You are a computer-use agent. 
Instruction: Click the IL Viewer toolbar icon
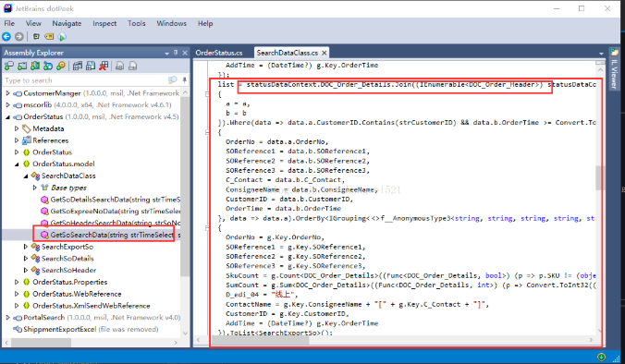click(x=36, y=37)
